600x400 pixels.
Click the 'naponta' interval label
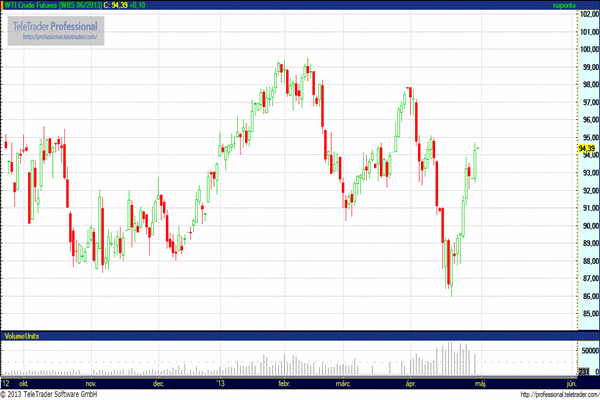click(564, 6)
